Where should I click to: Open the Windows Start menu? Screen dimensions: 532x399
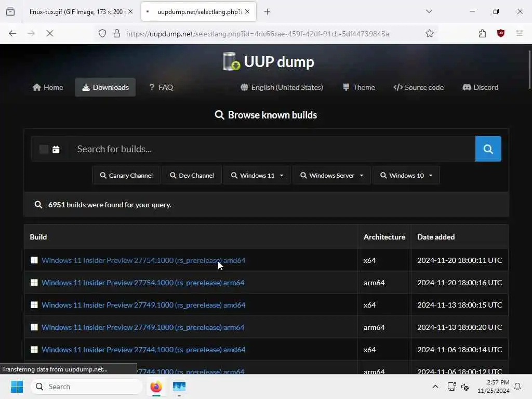coord(17,387)
